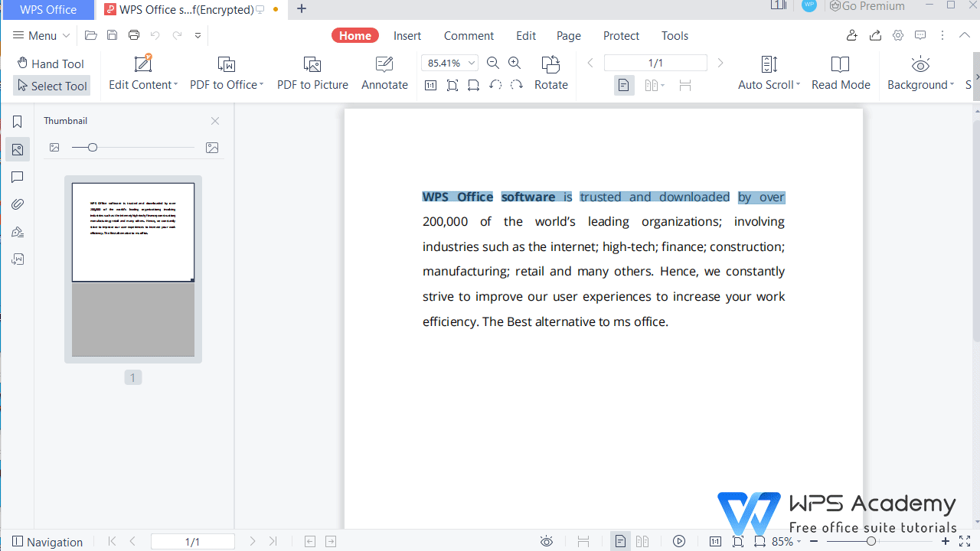
Task: Open the Edit tab
Action: 526,35
